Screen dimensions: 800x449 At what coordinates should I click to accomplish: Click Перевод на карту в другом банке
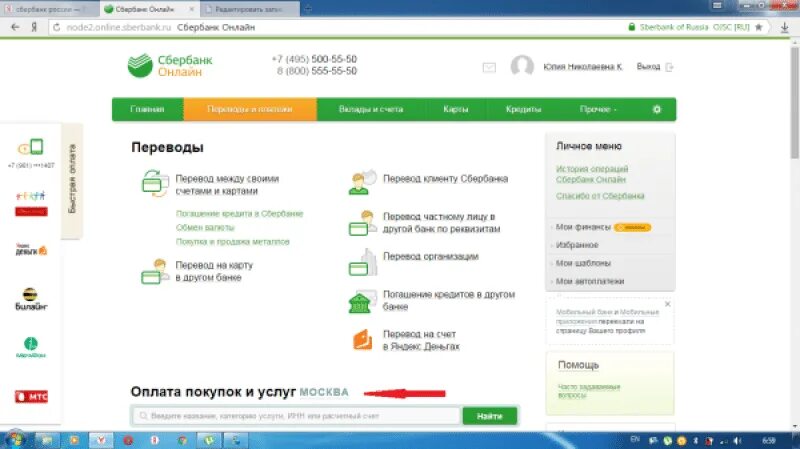click(x=214, y=271)
